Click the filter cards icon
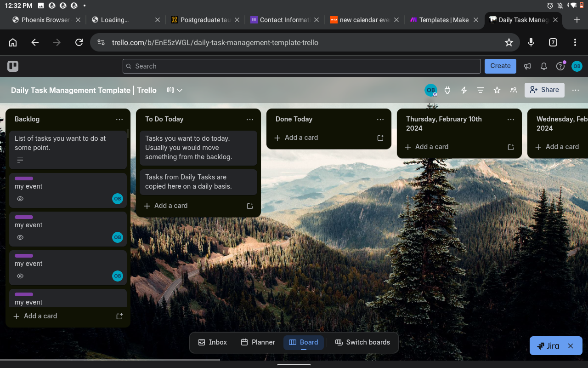The image size is (588, 368). (x=480, y=90)
